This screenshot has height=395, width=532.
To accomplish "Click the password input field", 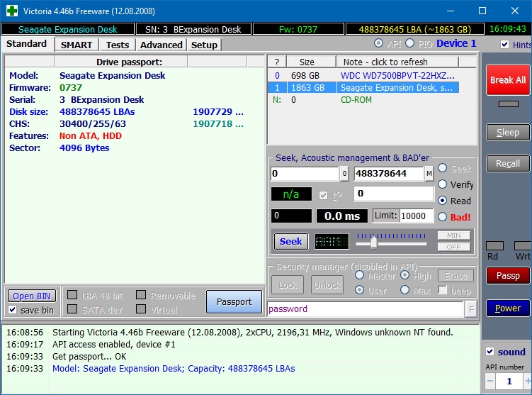I will tap(366, 309).
